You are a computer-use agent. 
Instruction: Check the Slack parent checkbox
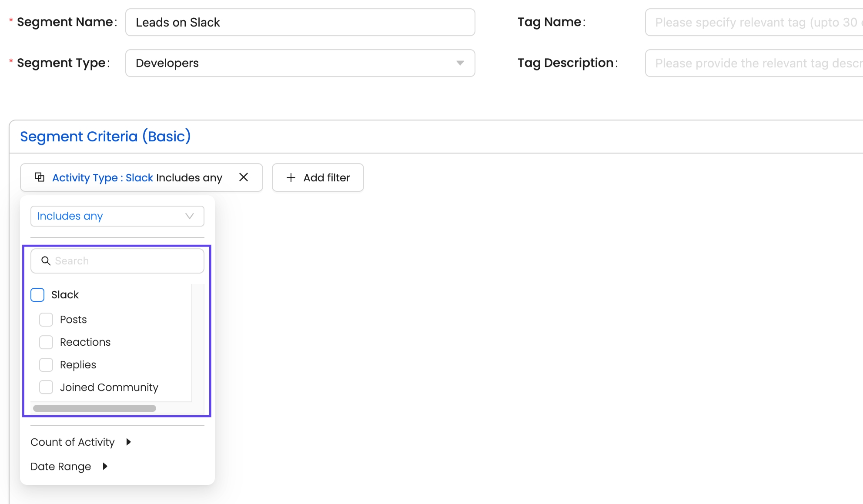click(37, 295)
